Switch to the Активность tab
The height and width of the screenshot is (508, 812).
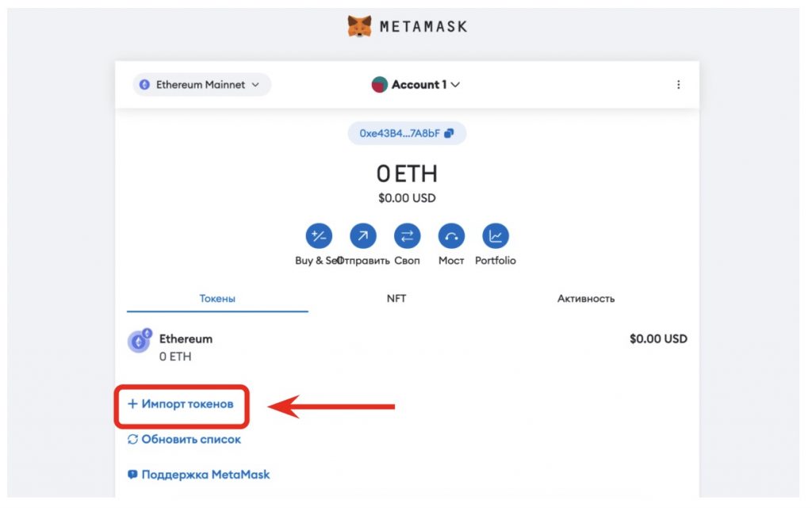point(586,299)
